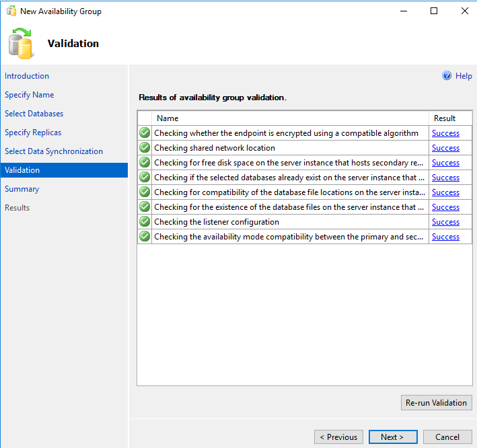This screenshot has width=477, height=448.
Task: Click green check icon for availability mode compatibility
Action: [145, 237]
